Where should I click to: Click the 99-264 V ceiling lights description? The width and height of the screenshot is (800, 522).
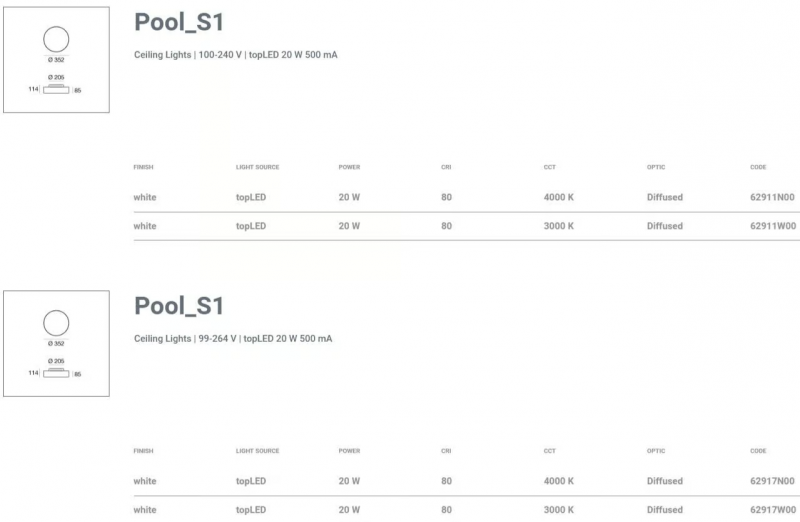pyautogui.click(x=233, y=338)
